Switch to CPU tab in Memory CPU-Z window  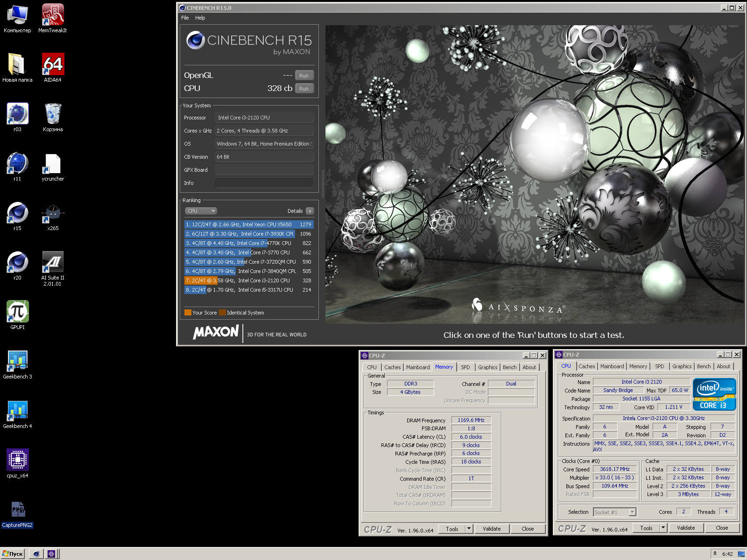372,367
